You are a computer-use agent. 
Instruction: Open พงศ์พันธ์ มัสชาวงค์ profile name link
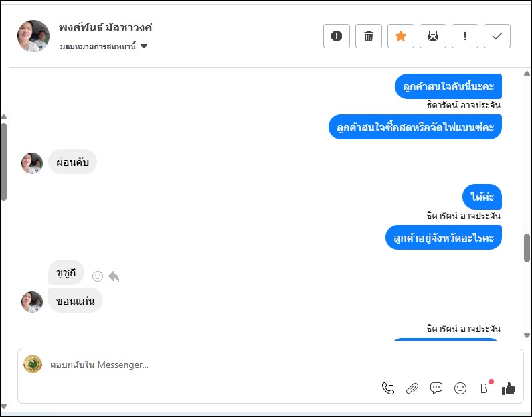(x=106, y=28)
